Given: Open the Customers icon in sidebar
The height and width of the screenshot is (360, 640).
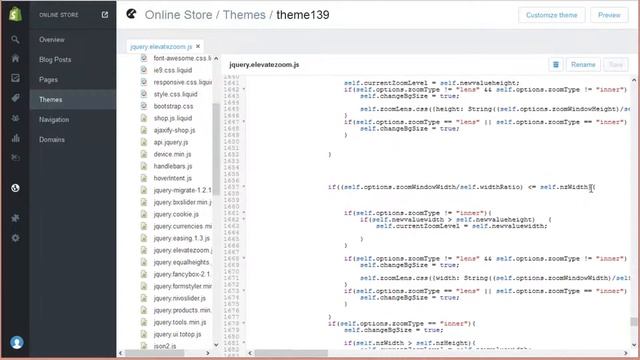Looking at the screenshot, I should coord(15,118).
